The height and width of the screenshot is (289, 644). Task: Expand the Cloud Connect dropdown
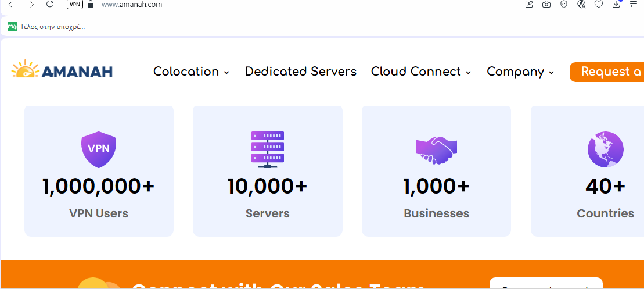tap(420, 72)
